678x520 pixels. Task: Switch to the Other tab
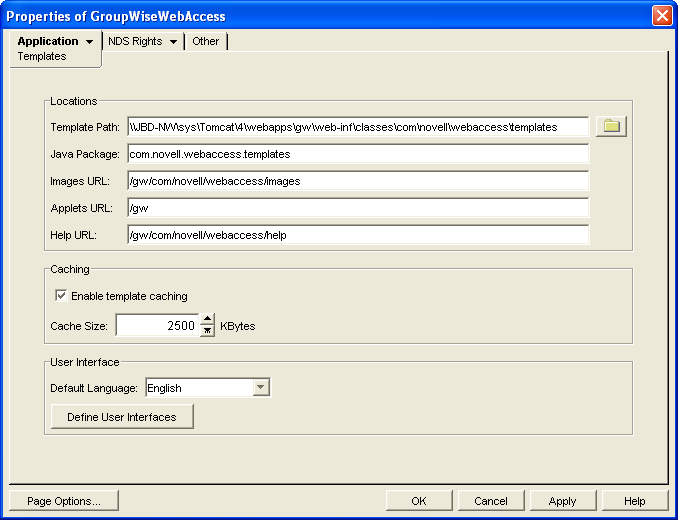pos(205,41)
